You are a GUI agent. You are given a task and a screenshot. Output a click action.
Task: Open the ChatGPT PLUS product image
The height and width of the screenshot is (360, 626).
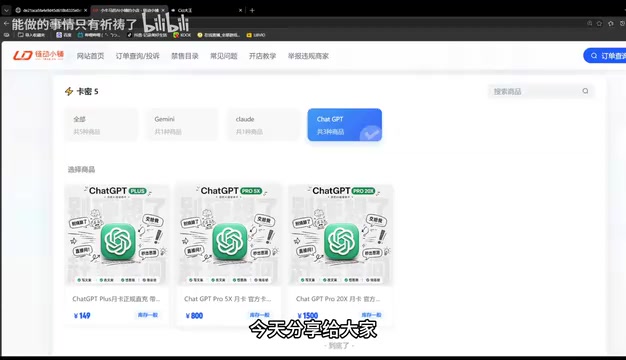[x=117, y=235]
